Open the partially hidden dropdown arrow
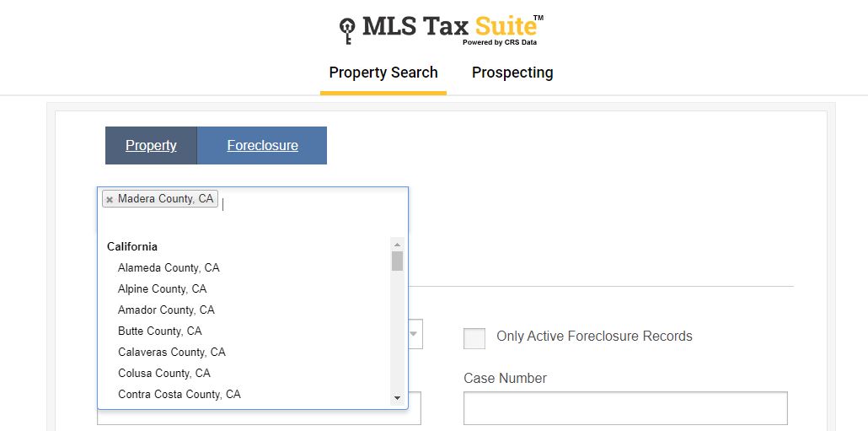Viewport: 868px width, 431px height. [415, 334]
